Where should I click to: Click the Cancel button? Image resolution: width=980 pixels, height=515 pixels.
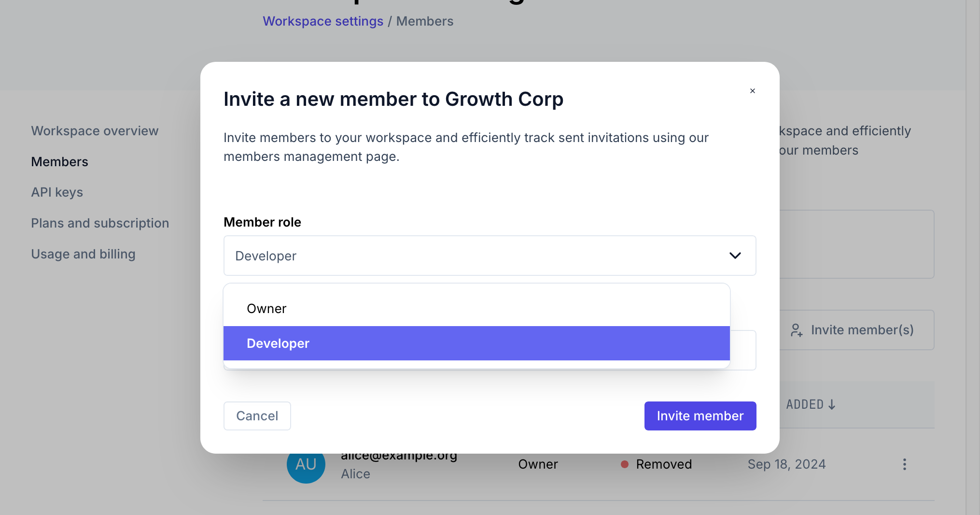257,416
